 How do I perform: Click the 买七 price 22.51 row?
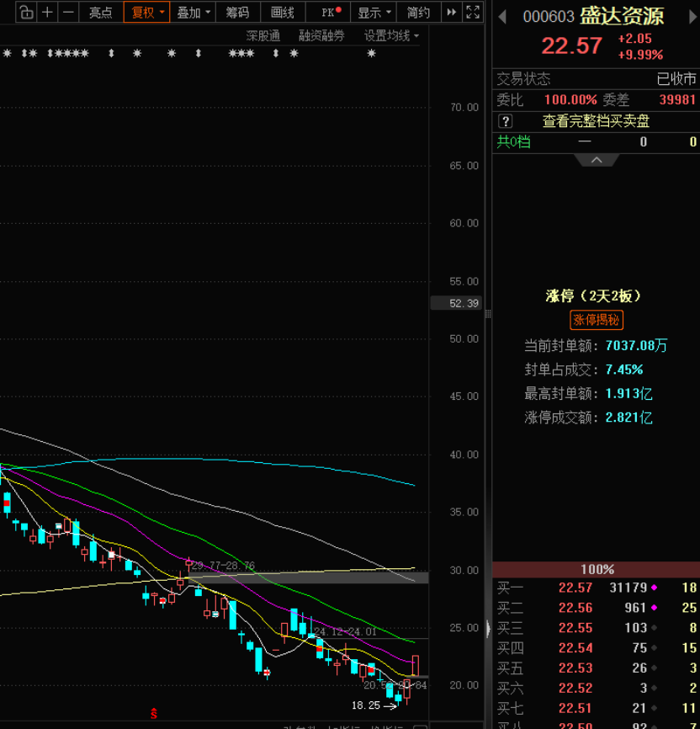(597, 708)
